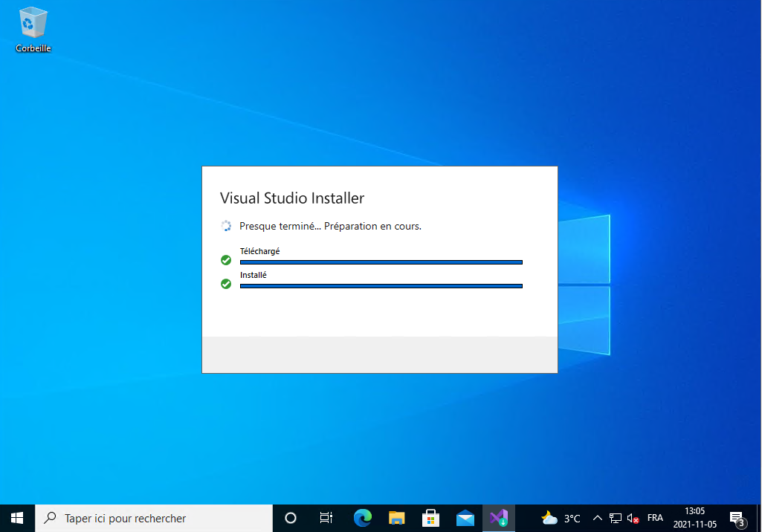
Task: Open Cortana from the taskbar circle icon
Action: click(x=291, y=518)
